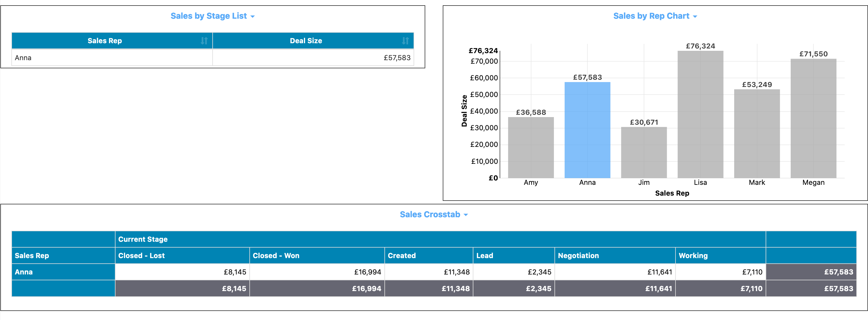This screenshot has width=868, height=320.
Task: Click the £76,324 label above Lisa's bar
Action: 700,47
